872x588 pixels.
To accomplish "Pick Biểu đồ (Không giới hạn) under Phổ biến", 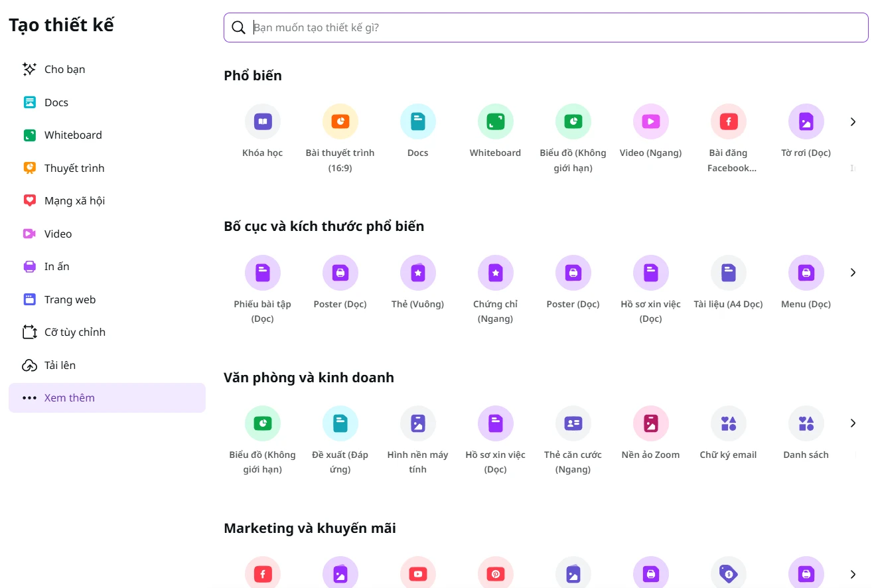I will point(573,121).
